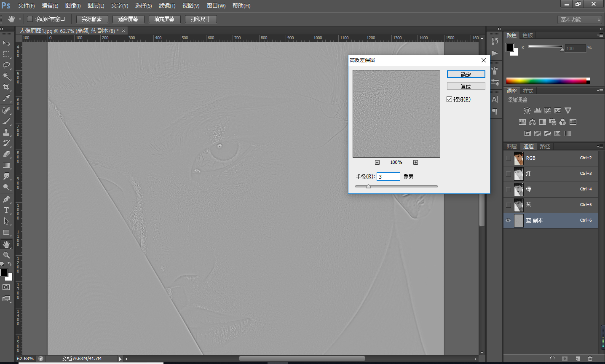Open the channels panel flyout menu
The image size is (605, 364).
(x=600, y=147)
